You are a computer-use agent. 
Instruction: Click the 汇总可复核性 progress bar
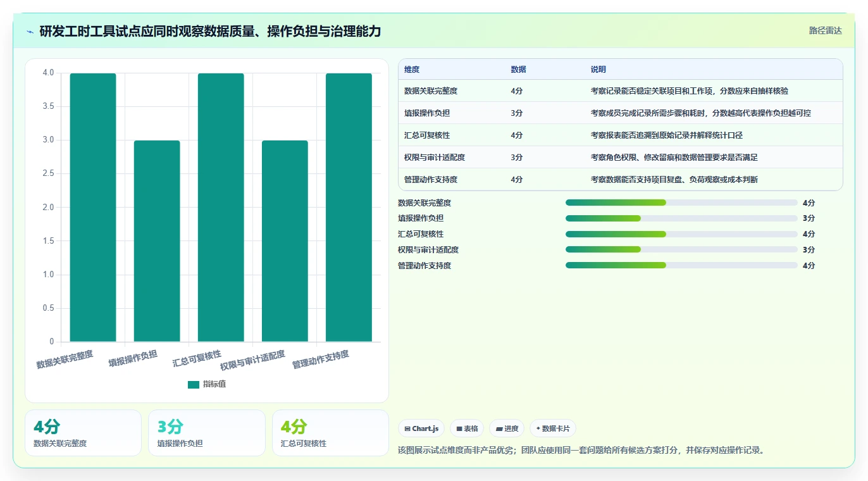pyautogui.click(x=681, y=234)
